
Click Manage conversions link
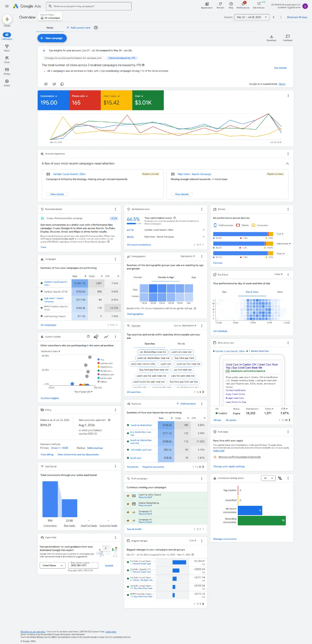click(x=225, y=539)
